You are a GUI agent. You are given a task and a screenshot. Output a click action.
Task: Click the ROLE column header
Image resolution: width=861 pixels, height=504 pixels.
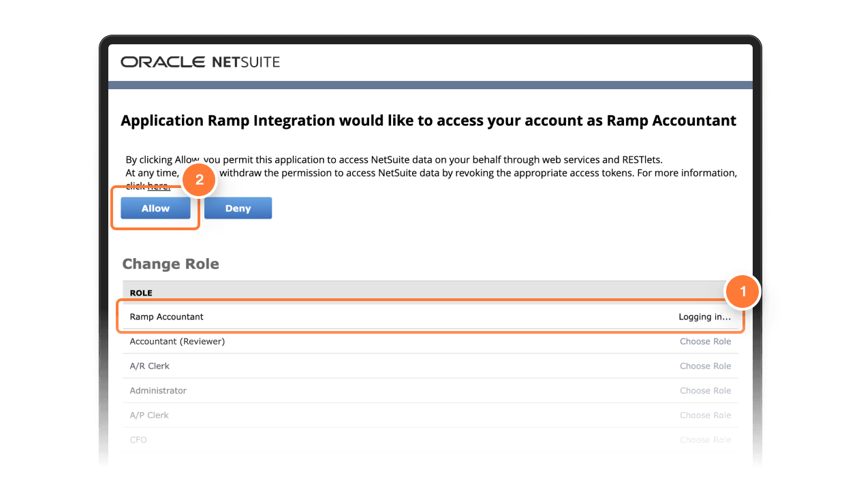pyautogui.click(x=141, y=293)
